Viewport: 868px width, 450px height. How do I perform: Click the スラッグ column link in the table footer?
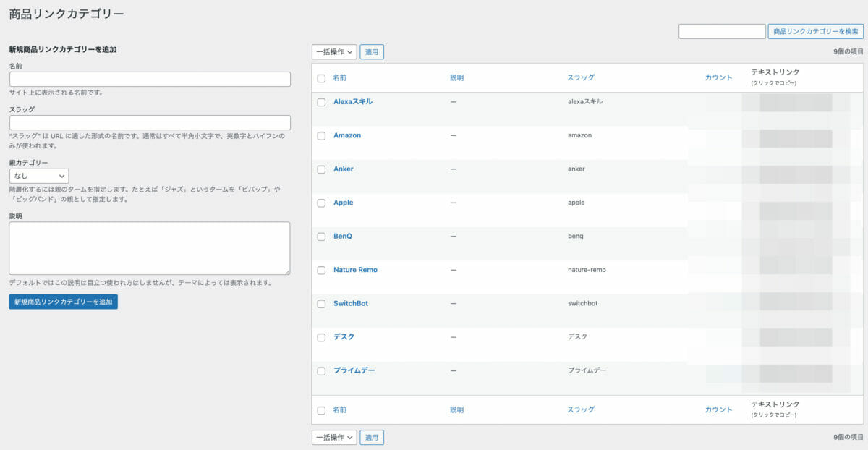[x=581, y=409]
